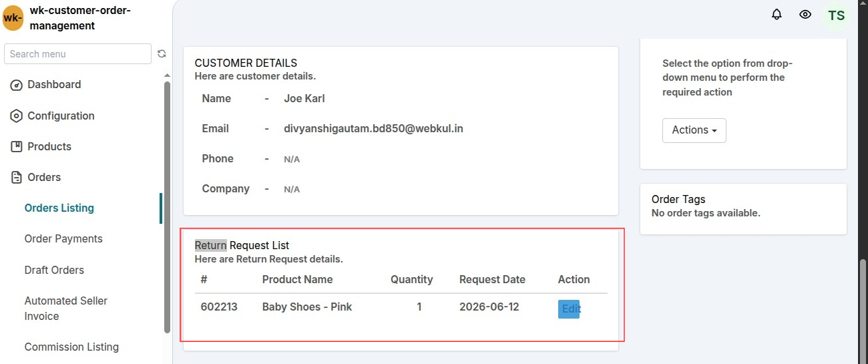Click the menu refresh icon
Screen dimensions: 868x364
tap(162, 54)
